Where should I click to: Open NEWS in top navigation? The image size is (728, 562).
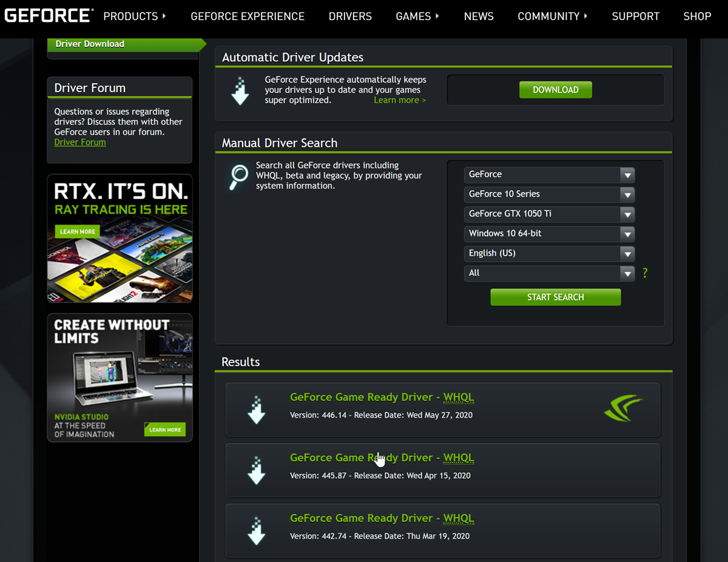point(479,16)
